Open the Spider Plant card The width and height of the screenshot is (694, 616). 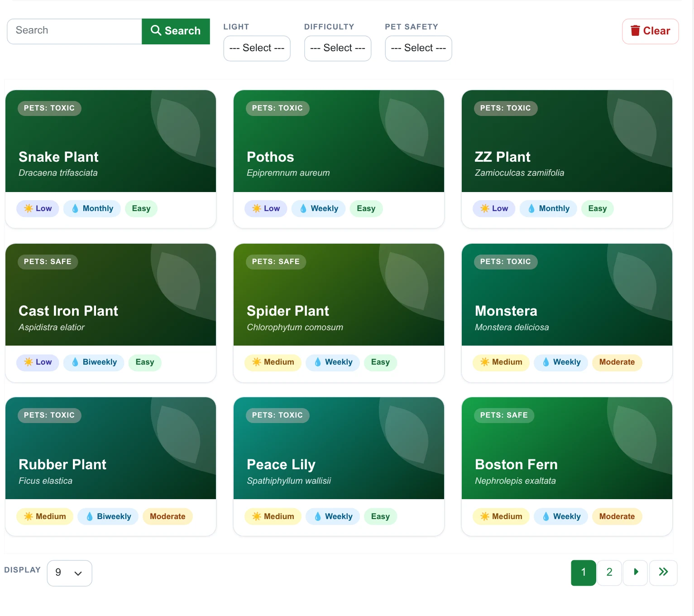click(x=339, y=313)
